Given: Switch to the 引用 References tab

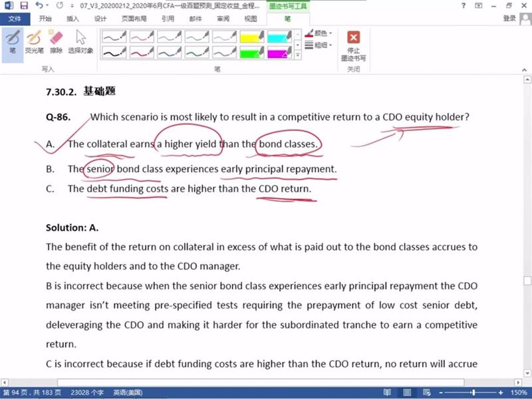Looking at the screenshot, I should pos(168,19).
